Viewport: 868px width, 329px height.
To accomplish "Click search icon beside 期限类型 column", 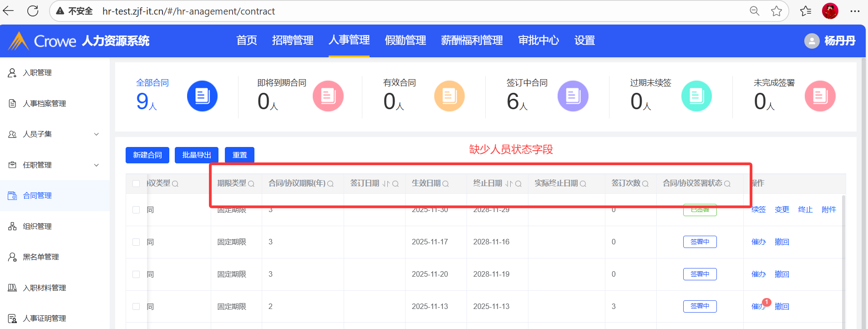I will pyautogui.click(x=251, y=184).
